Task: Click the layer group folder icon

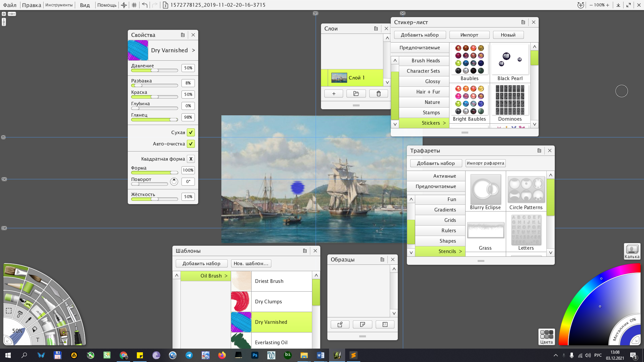Action: tap(356, 94)
